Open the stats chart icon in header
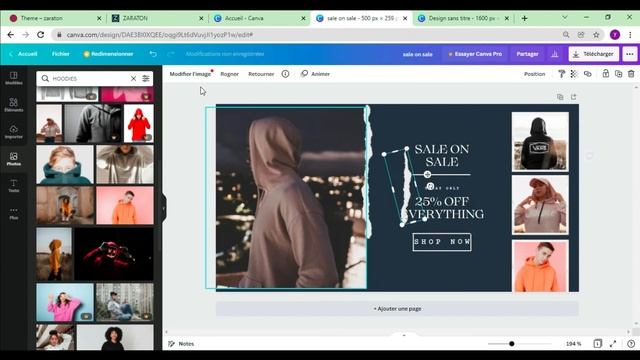 pyautogui.click(x=555, y=54)
